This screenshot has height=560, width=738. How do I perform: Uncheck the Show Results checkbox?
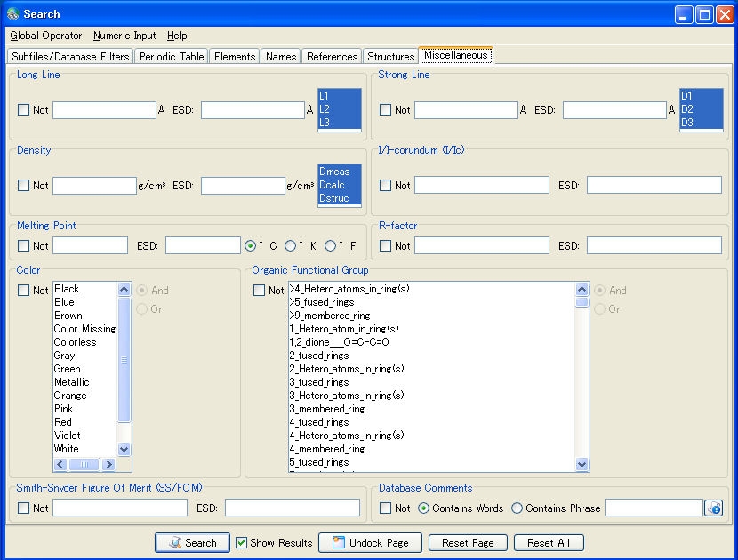click(241, 542)
